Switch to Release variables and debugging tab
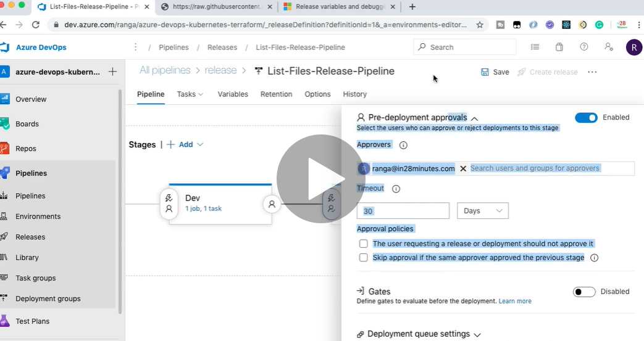644x341 pixels. (x=340, y=7)
